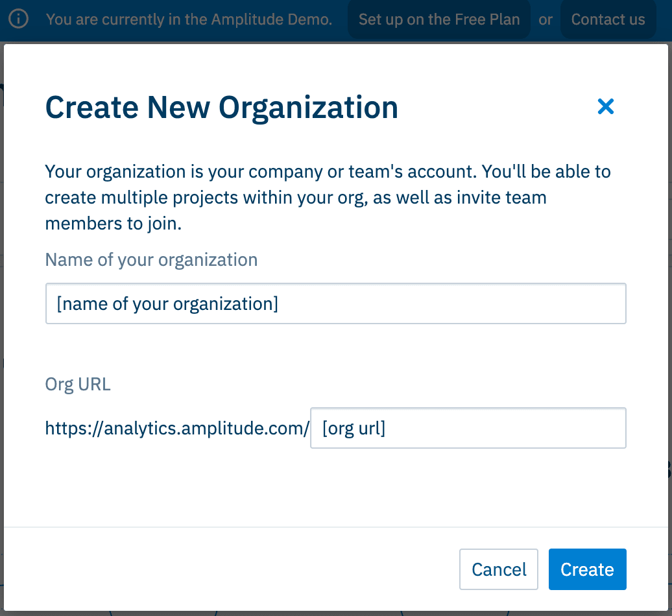Click the 'Create New Organization' heading
The image size is (672, 616).
tap(221, 107)
